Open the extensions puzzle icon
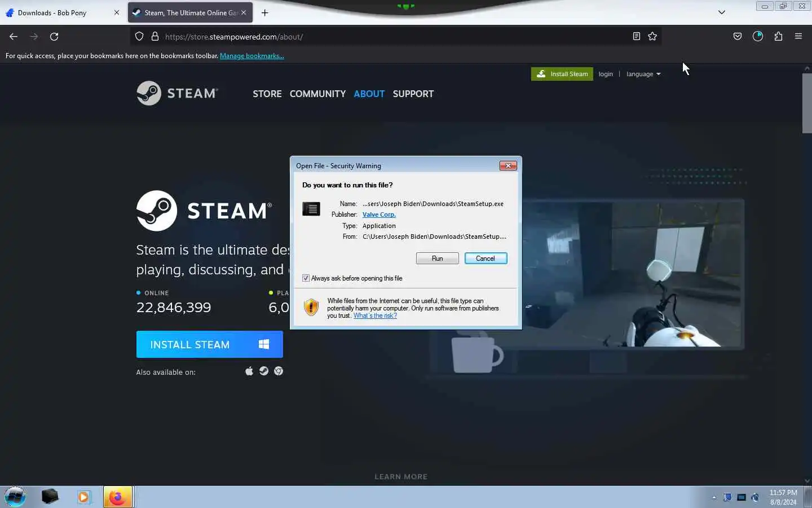 778,37
